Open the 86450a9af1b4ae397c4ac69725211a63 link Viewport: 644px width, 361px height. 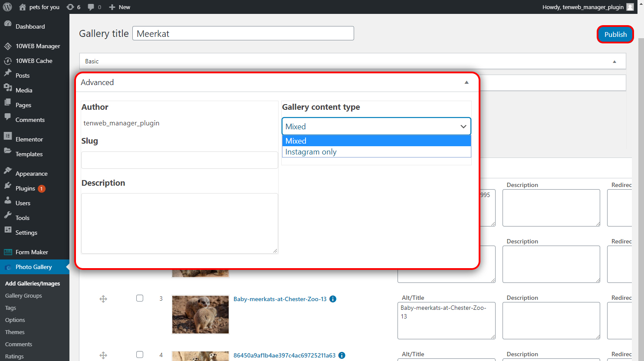point(284,355)
